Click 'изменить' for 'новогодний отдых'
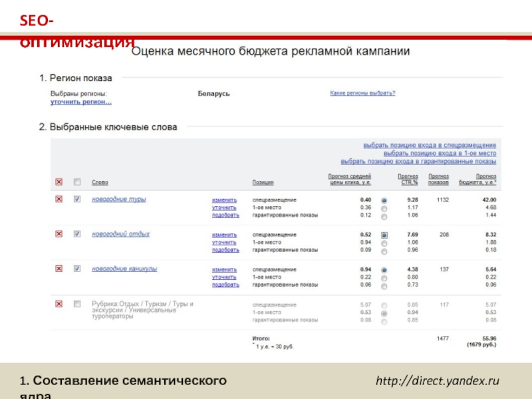532x399 pixels. click(224, 235)
